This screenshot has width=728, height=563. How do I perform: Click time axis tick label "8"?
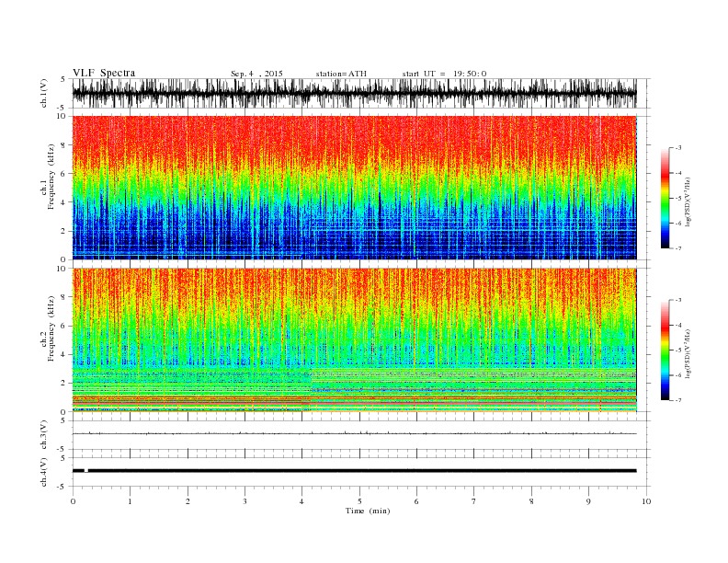point(531,501)
